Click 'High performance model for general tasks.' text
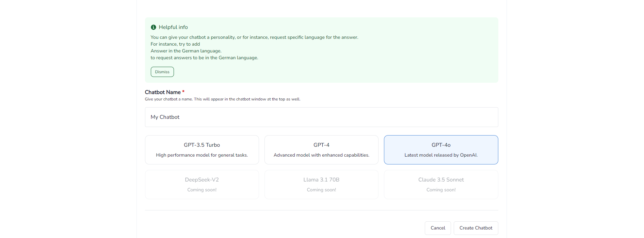 (202, 155)
